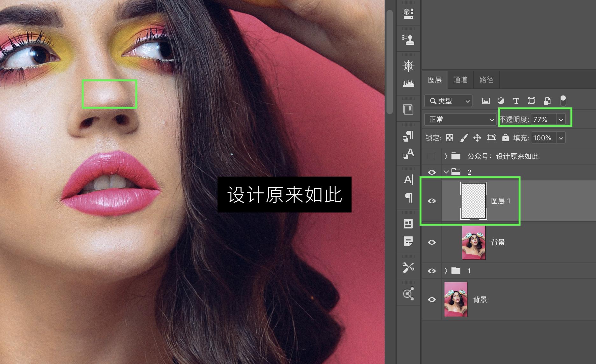Toggle the layer filter on/off switch
This screenshot has width=596, height=364.
coord(563,101)
